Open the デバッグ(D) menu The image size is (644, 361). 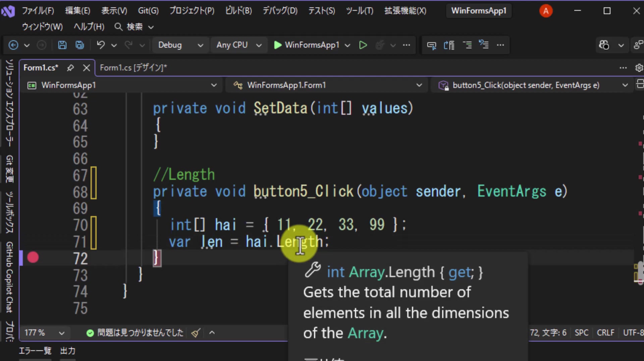coord(280,11)
